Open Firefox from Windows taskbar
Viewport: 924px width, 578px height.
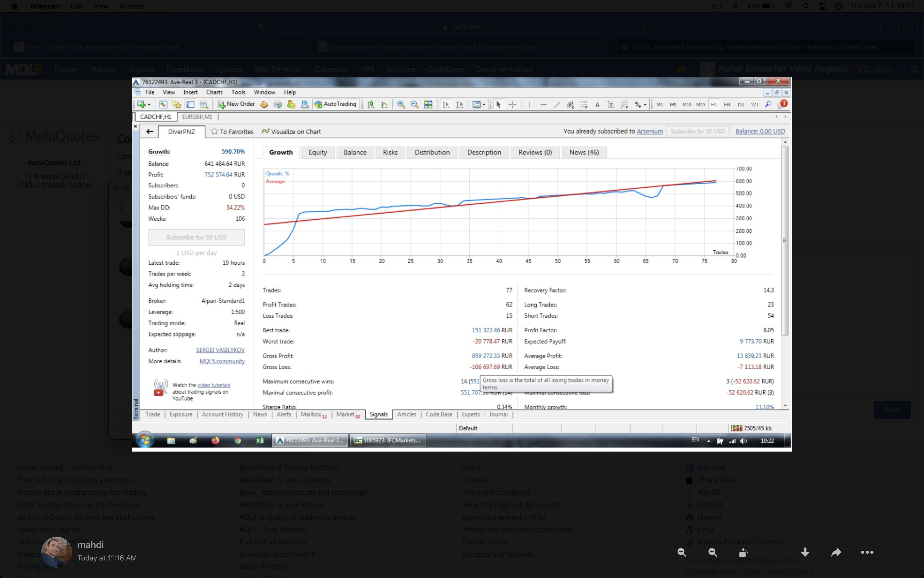pos(215,440)
